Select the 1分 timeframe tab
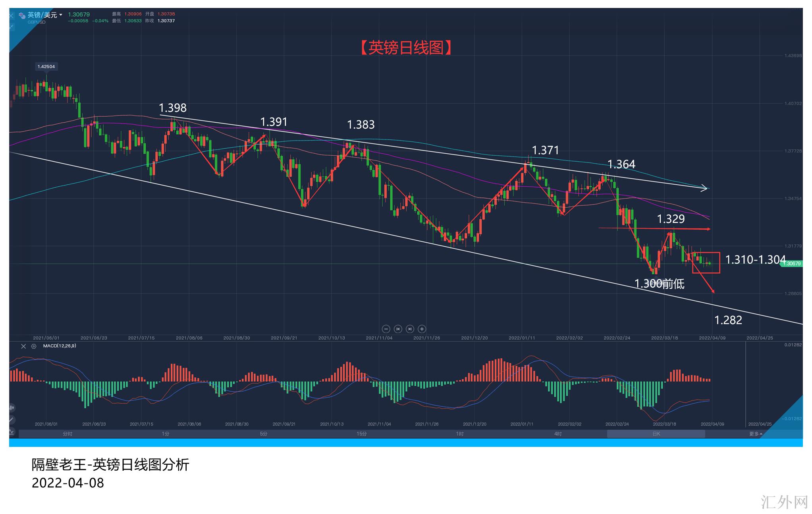 pyautogui.click(x=166, y=434)
